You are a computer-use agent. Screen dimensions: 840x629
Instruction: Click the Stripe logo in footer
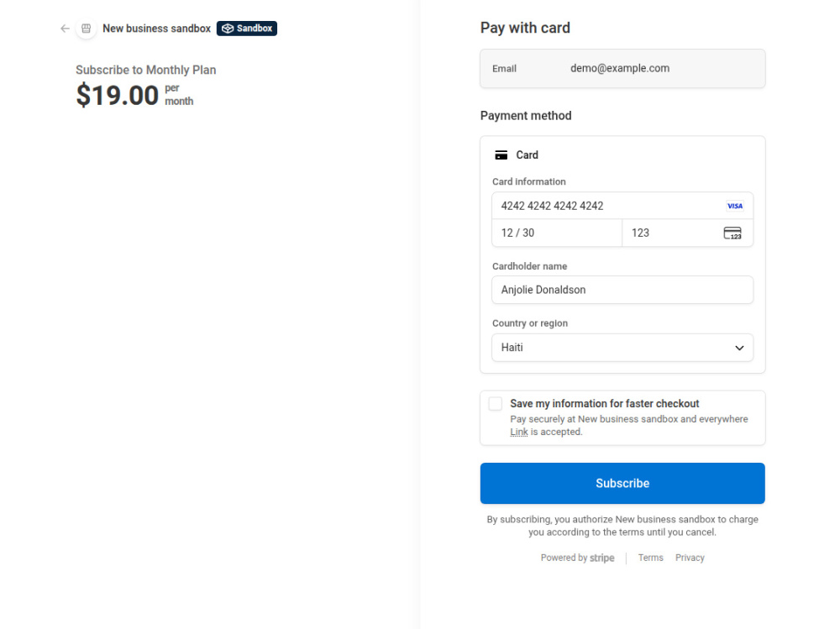coord(601,558)
